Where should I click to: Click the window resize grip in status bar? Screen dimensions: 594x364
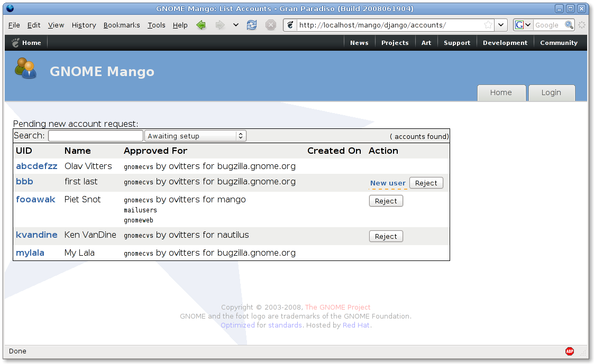click(x=583, y=354)
